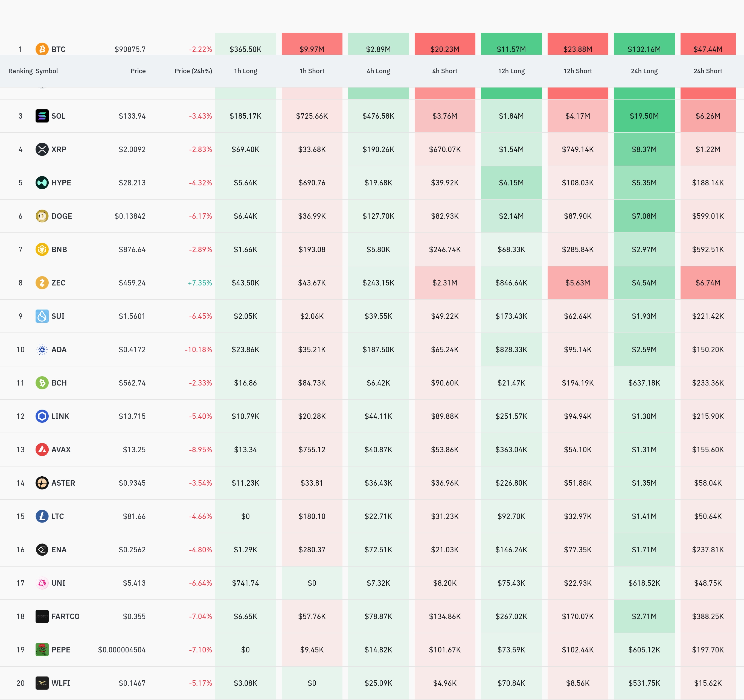Click the DOGE coin icon
The height and width of the screenshot is (700, 744).
[42, 216]
